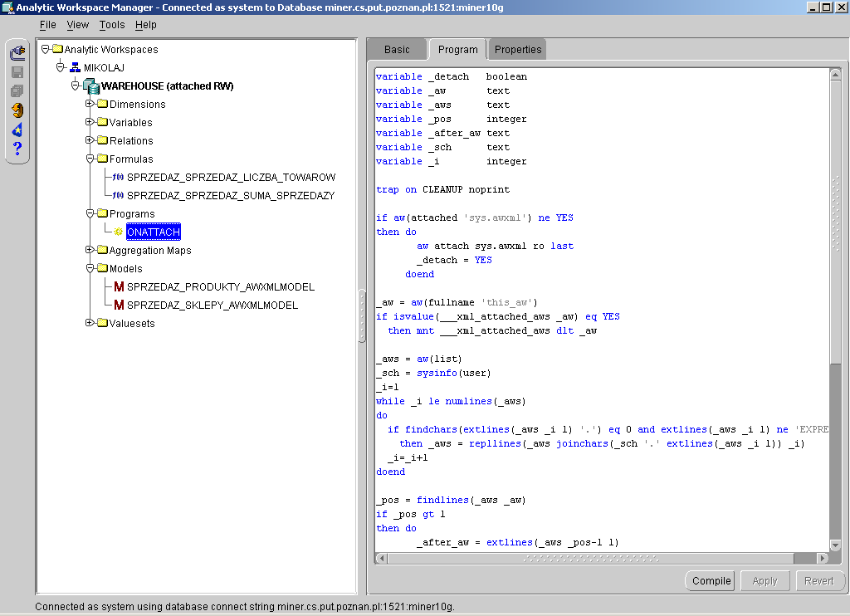This screenshot has width=850, height=616.
Task: Open the Help menu
Action: (145, 25)
